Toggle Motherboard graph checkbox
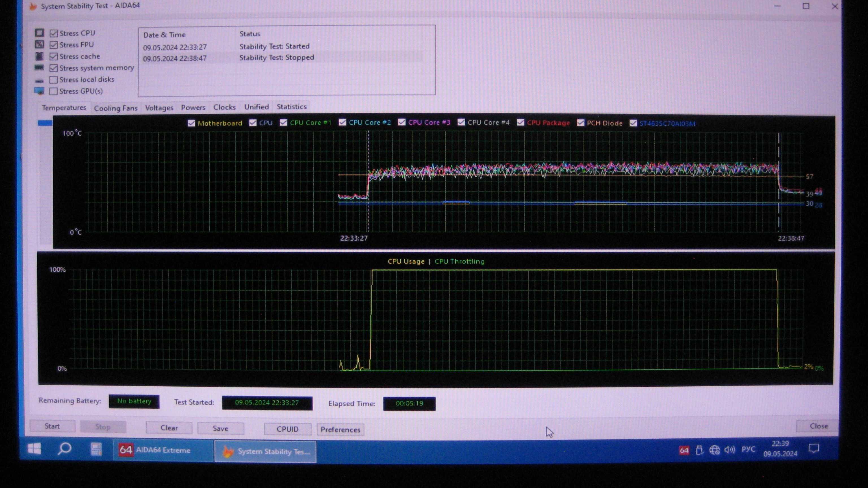The height and width of the screenshot is (488, 868). click(x=191, y=123)
